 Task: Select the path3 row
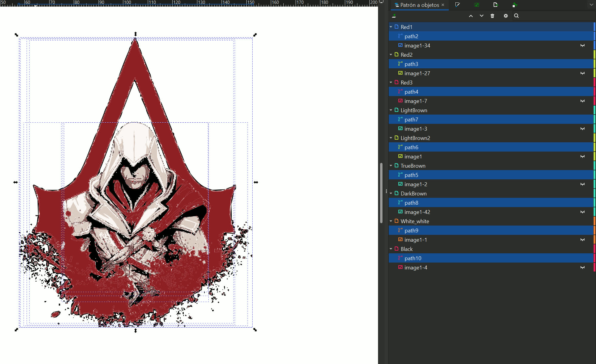[x=491, y=64]
